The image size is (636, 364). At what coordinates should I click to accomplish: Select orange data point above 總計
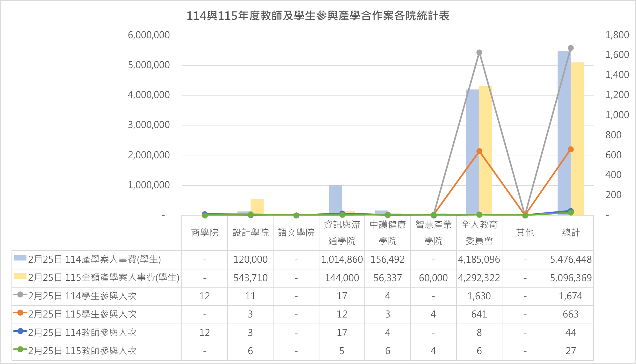coord(571,149)
